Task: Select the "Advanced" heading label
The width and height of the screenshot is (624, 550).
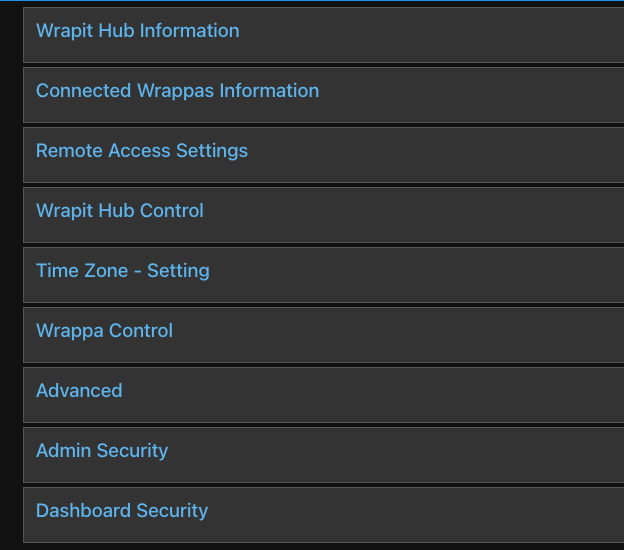Action: (79, 391)
